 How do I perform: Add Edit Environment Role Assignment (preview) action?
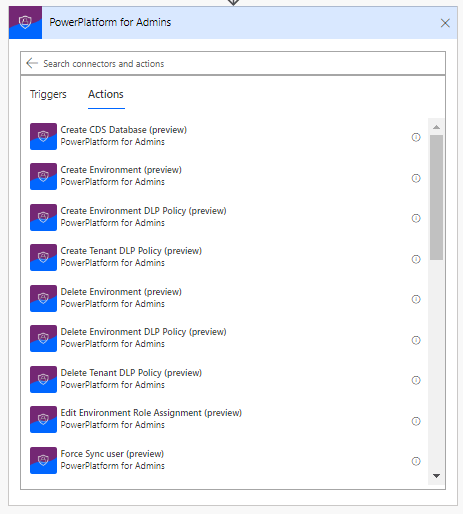pos(151,413)
